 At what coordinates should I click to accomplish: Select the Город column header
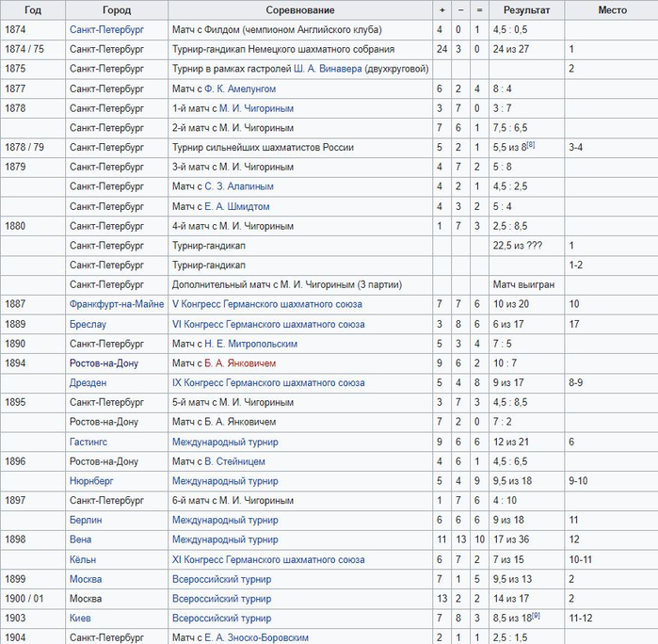[117, 10]
